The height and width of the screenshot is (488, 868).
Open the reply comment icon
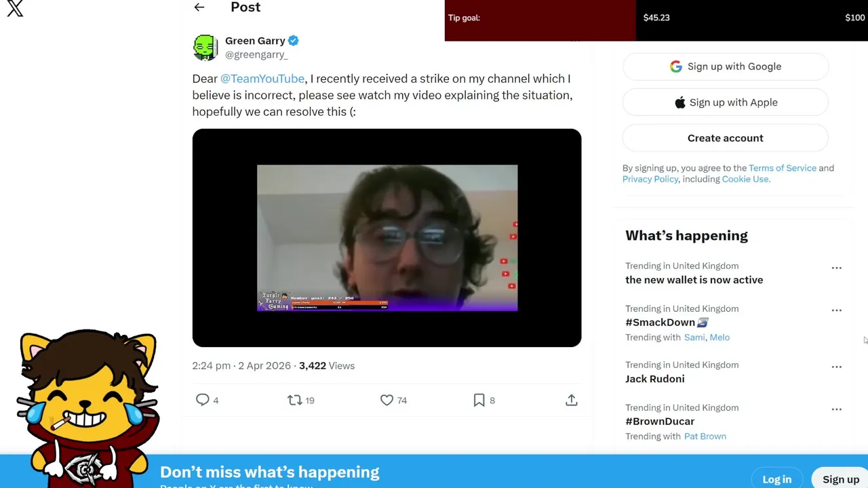(202, 400)
